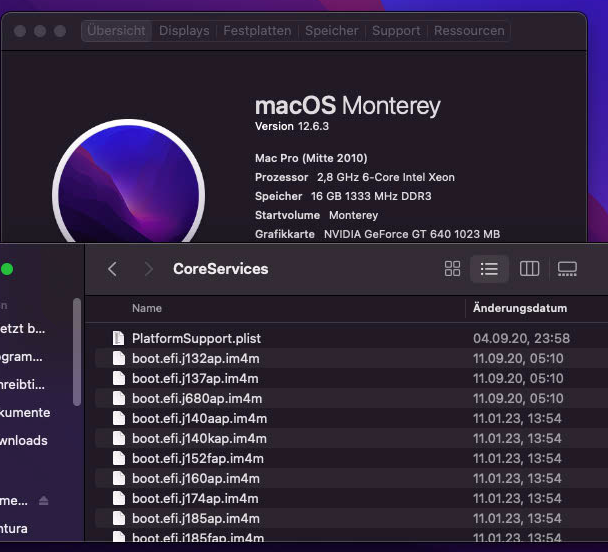Select boot.efi.j680ap.im4m file name
This screenshot has width=608, height=552.
[x=197, y=398]
